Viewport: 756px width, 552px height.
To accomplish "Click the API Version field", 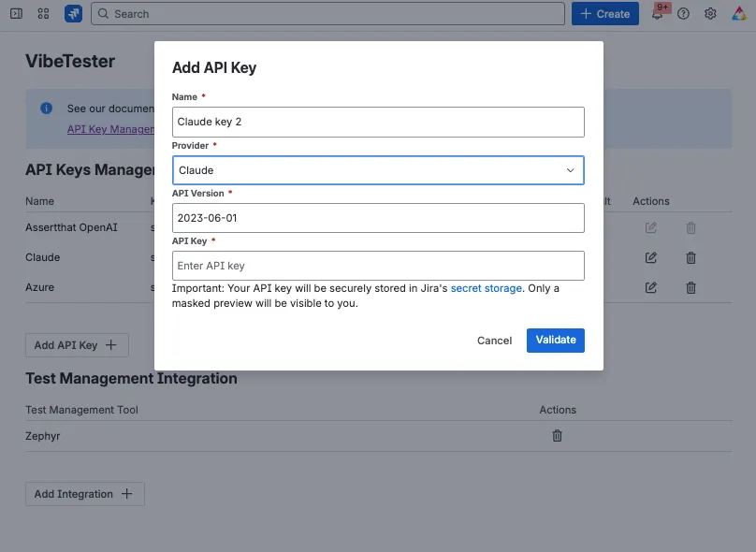I will [378, 218].
